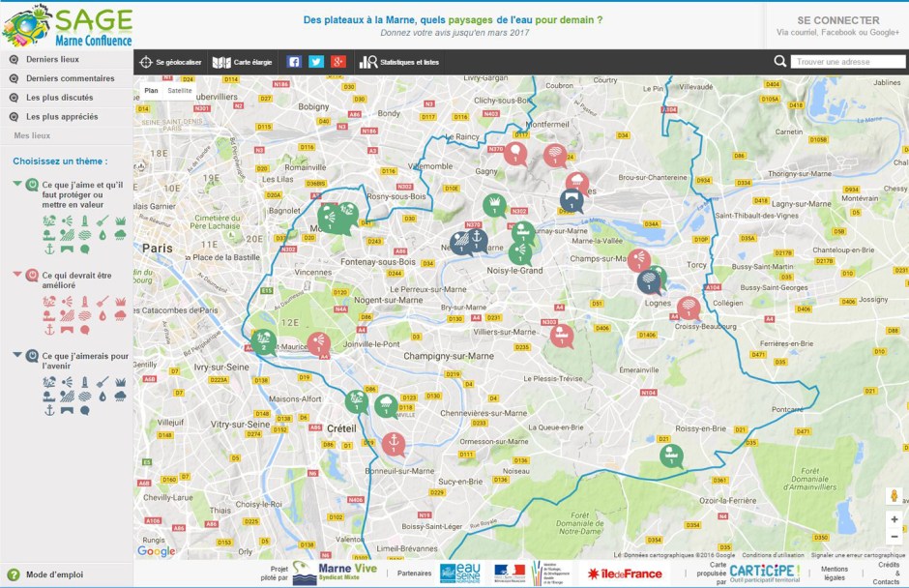909x588 pixels.
Task: Open Street View pegman icon
Action: click(894, 495)
